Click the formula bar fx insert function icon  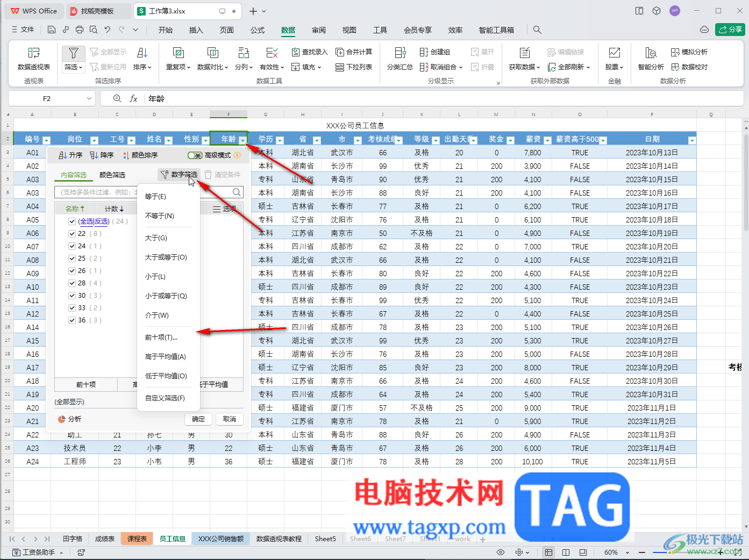pos(134,98)
